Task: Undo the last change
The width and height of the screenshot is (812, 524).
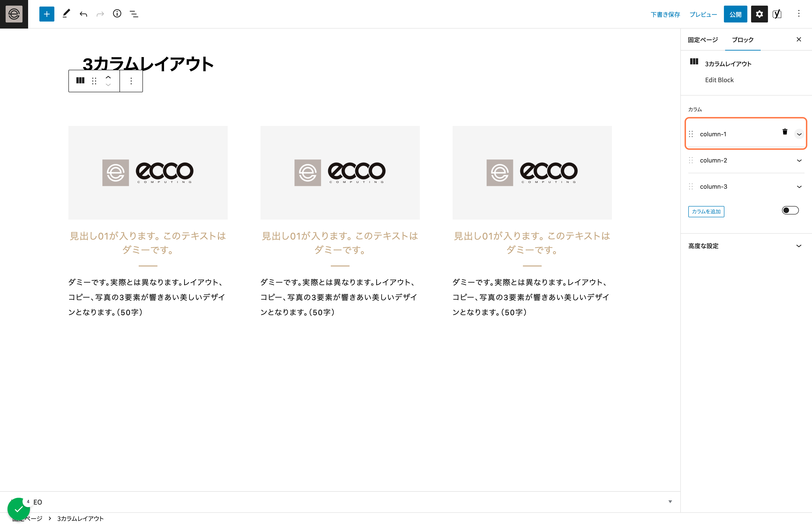Action: click(83, 14)
